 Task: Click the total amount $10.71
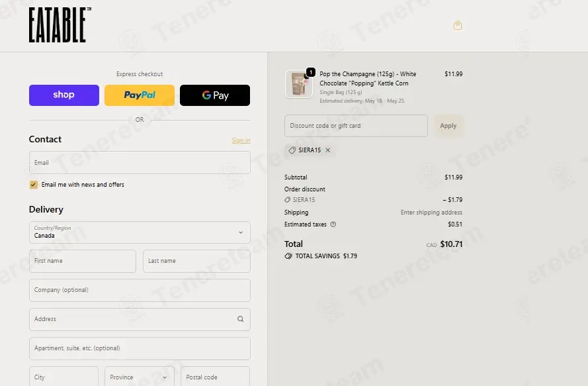(x=451, y=244)
